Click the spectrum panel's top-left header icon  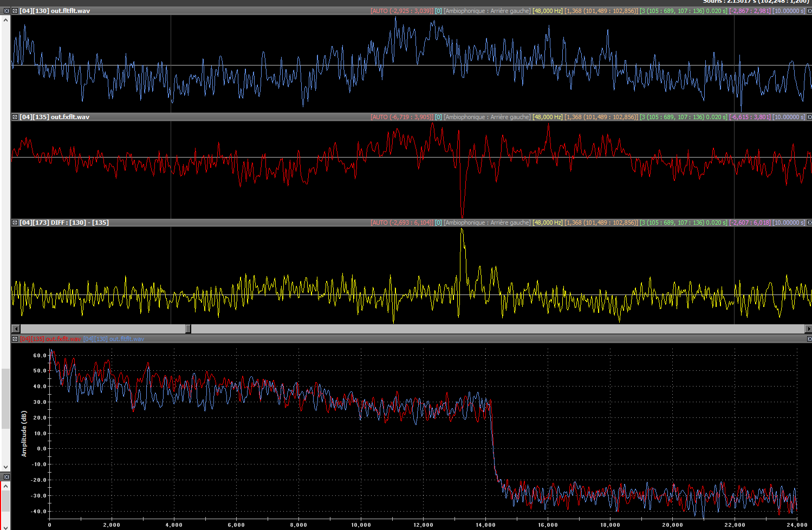coord(15,339)
